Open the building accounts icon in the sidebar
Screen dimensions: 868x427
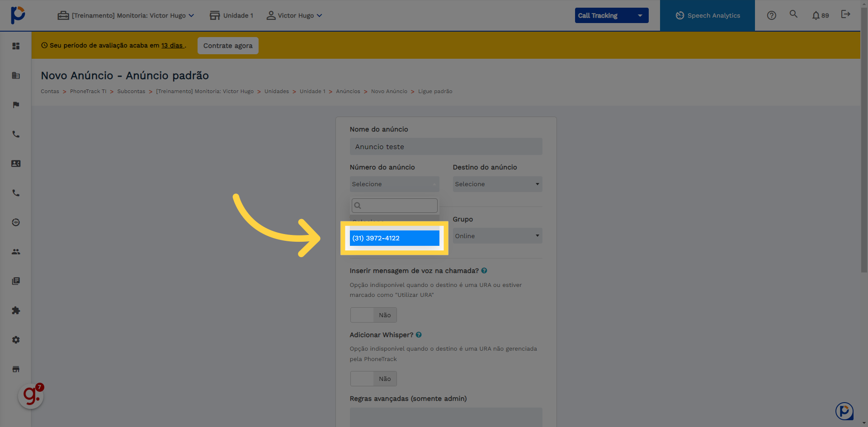pyautogui.click(x=16, y=75)
